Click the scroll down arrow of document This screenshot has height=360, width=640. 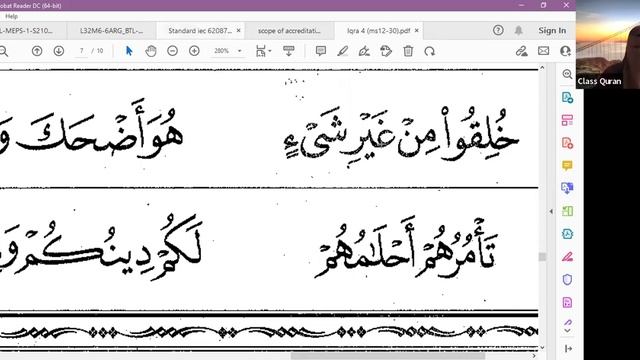coord(542,348)
